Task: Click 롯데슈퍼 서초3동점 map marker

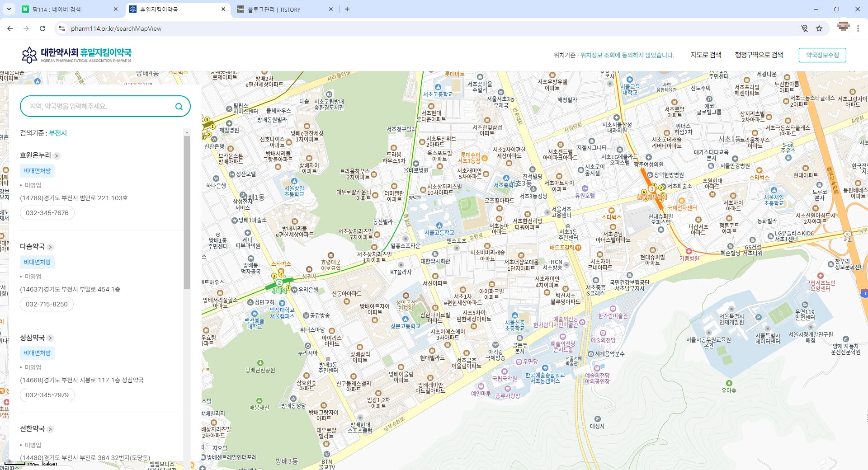Action: click(485, 158)
